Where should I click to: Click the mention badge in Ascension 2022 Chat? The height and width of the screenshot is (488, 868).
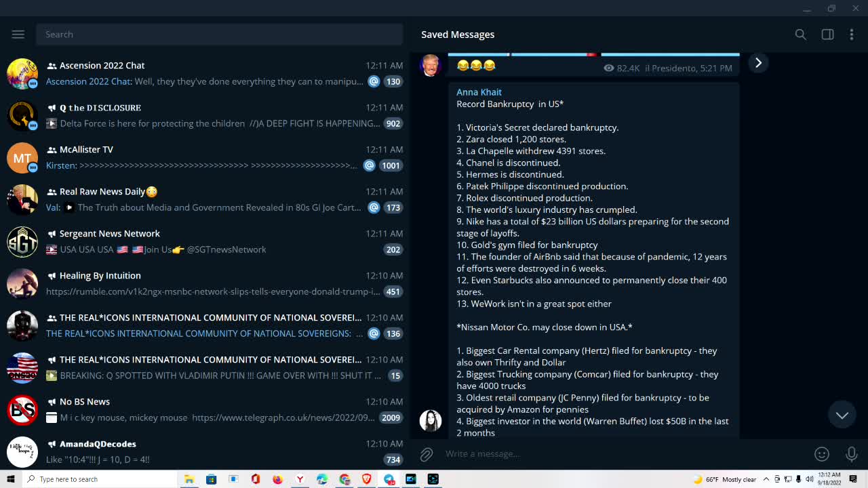click(374, 81)
